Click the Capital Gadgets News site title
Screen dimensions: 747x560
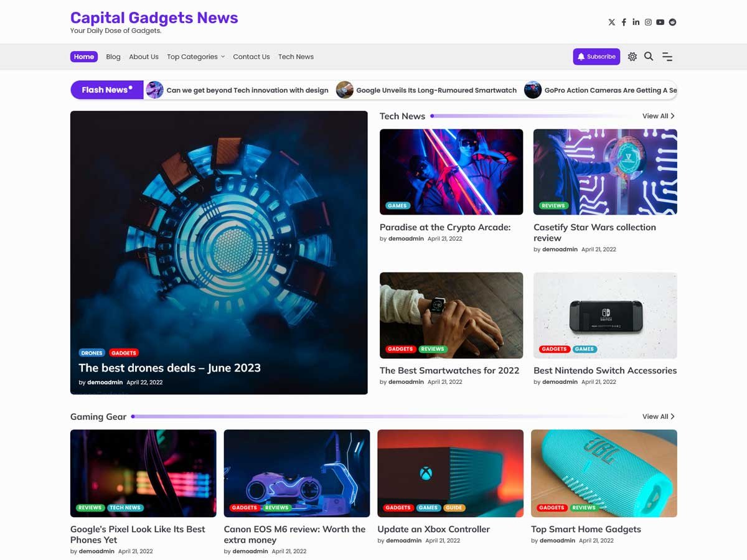[154, 17]
